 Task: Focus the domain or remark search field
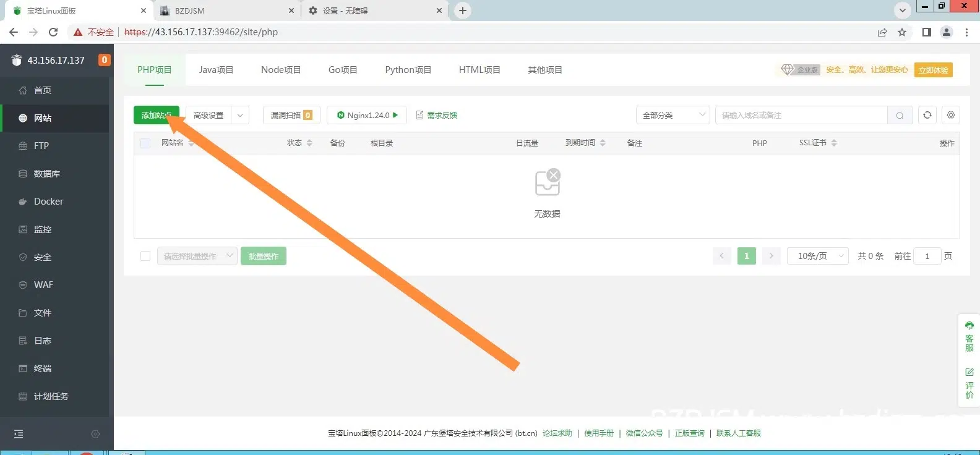click(801, 116)
